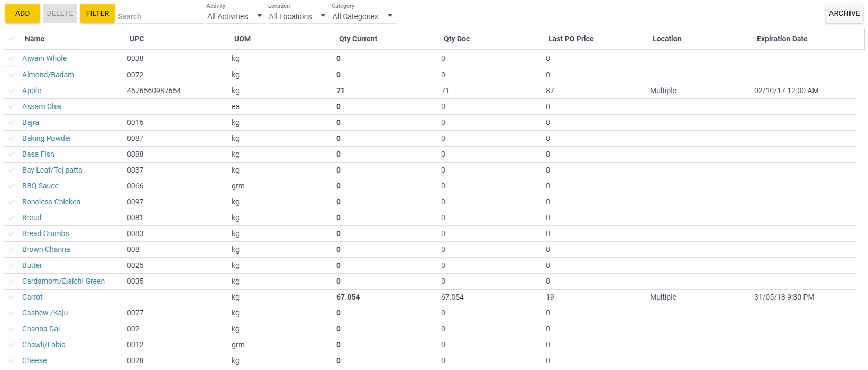Click the Expiration Date column header
Screen dimensions: 868x370
pos(782,39)
